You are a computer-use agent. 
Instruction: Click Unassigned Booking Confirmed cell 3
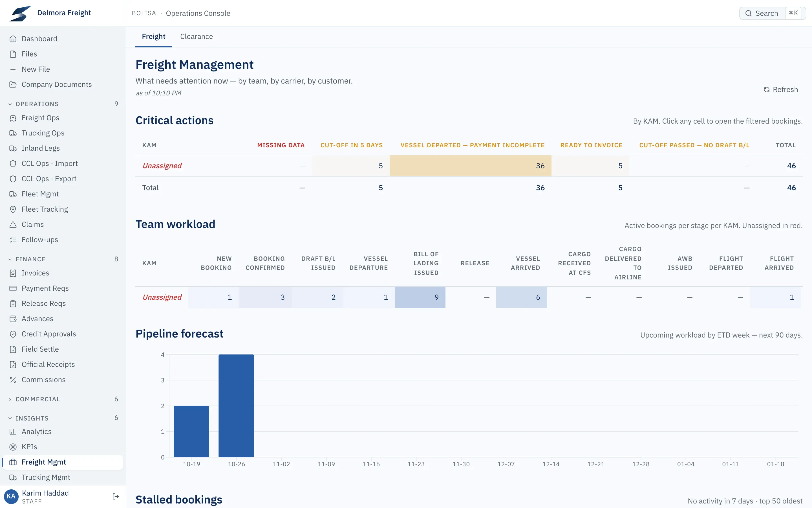[265, 297]
